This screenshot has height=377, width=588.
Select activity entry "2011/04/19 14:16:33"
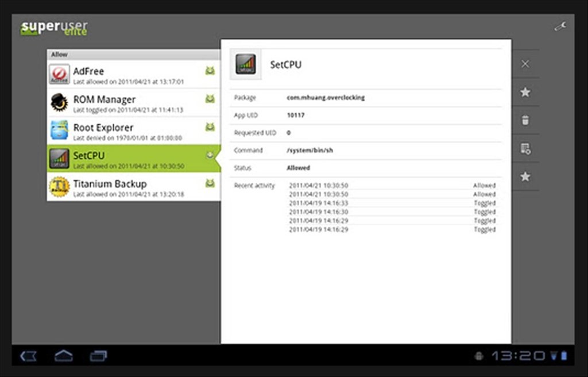click(x=318, y=203)
